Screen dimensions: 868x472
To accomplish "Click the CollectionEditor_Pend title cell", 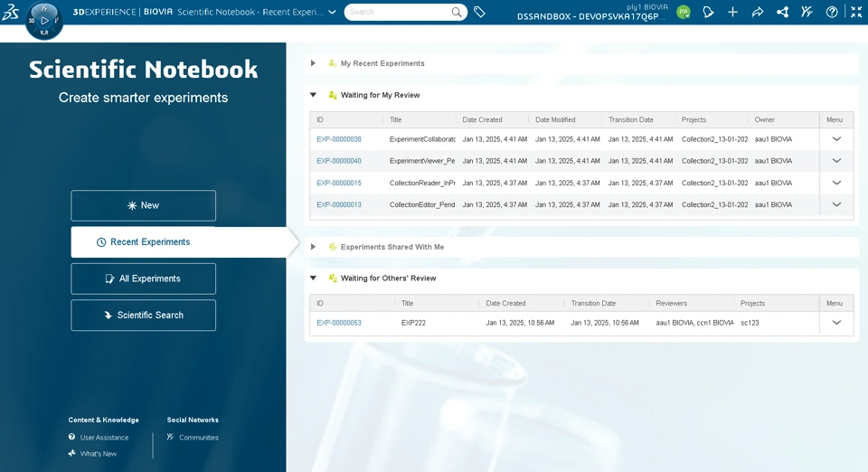I will [422, 204].
